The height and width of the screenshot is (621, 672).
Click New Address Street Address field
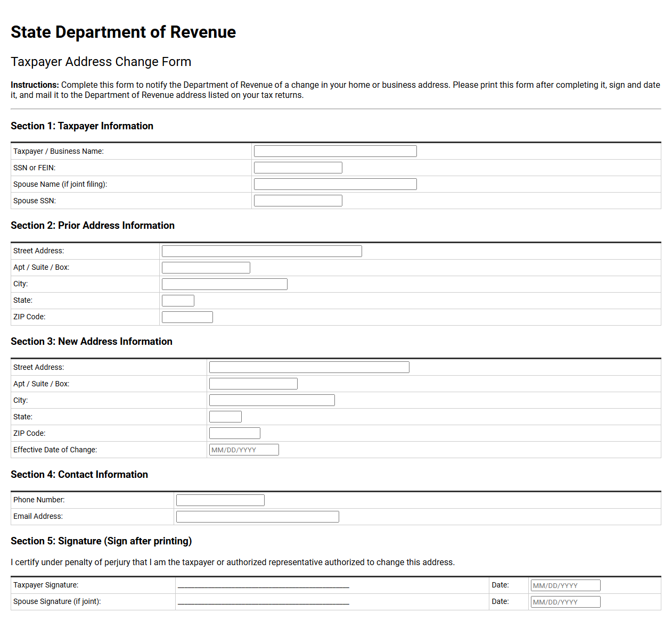tap(309, 367)
